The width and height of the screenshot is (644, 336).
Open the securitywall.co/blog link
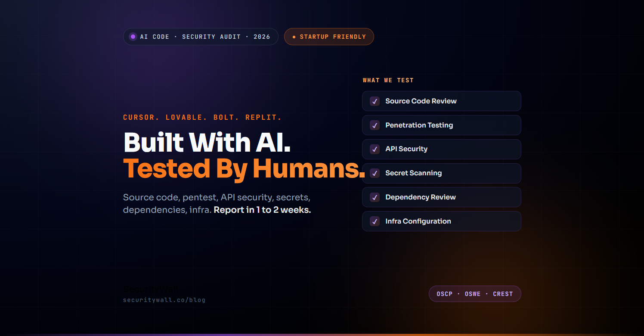point(164,300)
